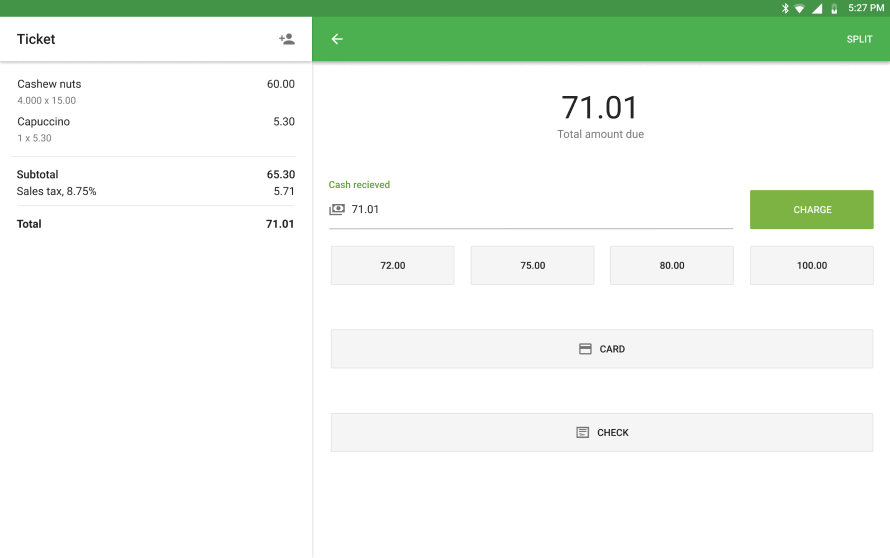Image resolution: width=890 pixels, height=558 pixels.
Task: Open the Cashew nuts ticket item
Action: tap(156, 91)
